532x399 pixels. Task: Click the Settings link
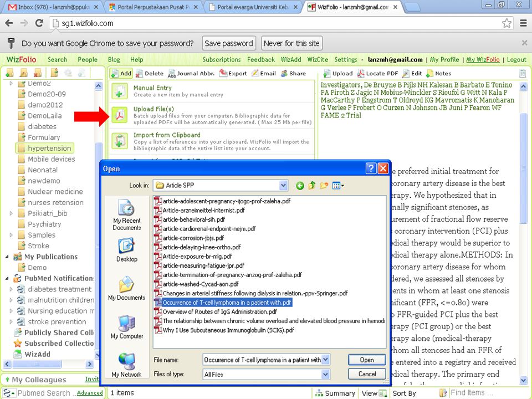click(x=345, y=59)
